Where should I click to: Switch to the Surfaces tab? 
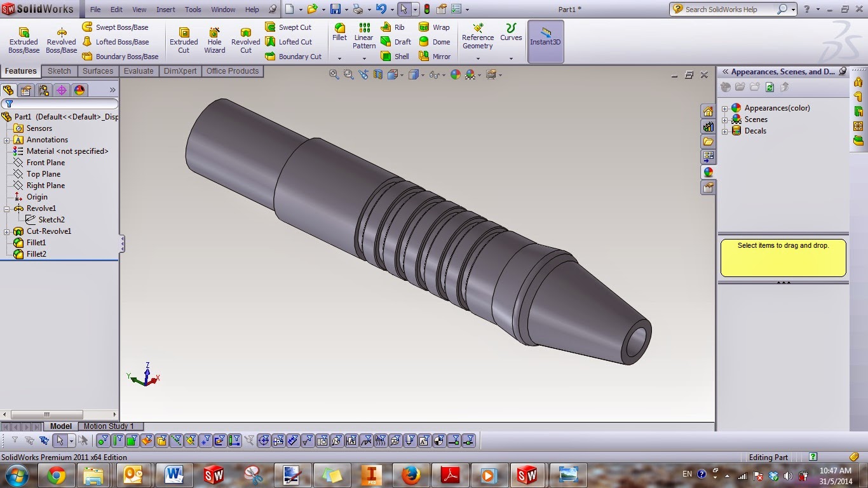tap(98, 71)
